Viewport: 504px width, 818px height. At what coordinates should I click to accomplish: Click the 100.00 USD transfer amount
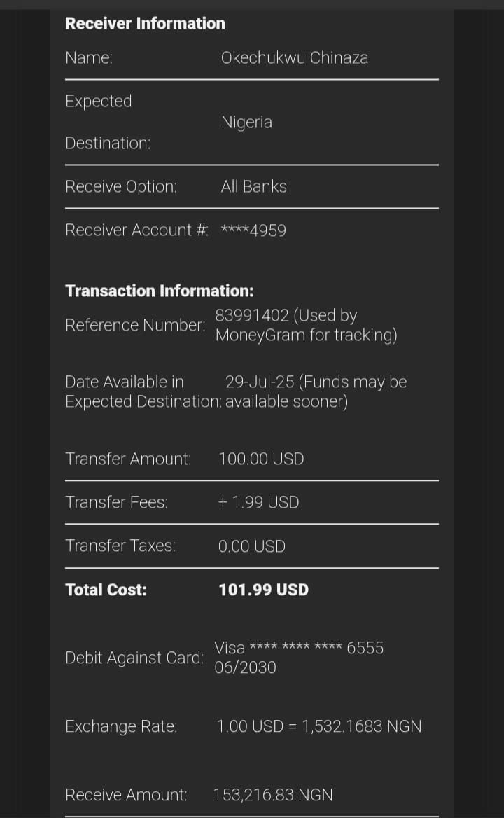(x=261, y=459)
